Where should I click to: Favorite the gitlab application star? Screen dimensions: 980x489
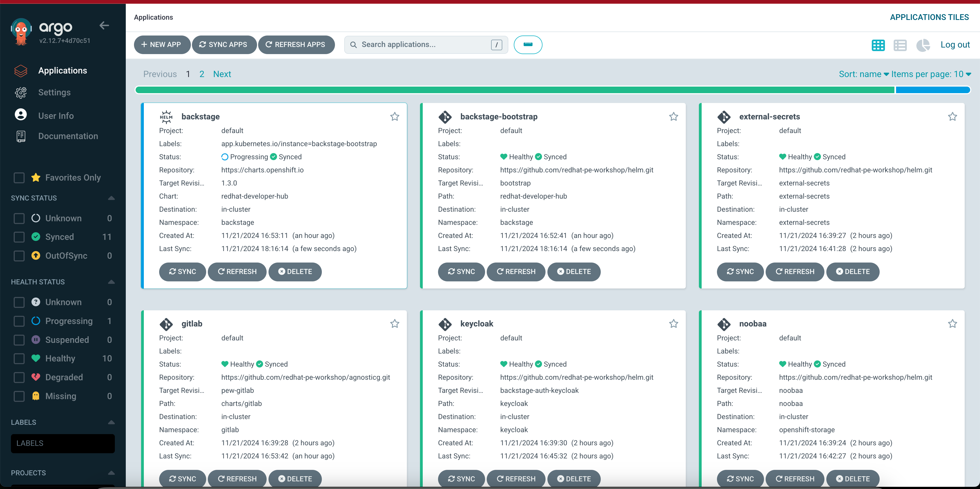[x=395, y=324]
